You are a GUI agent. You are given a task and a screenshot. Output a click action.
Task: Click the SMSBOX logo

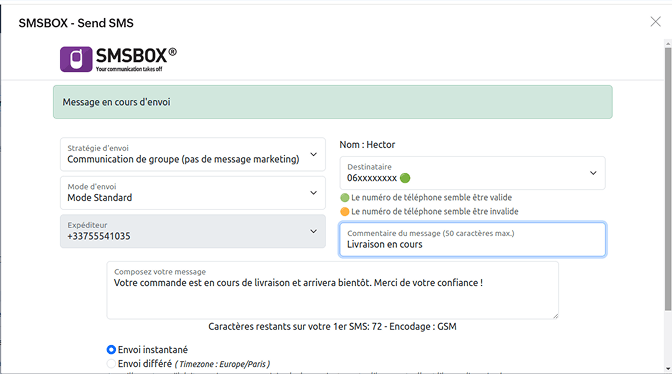coord(118,59)
